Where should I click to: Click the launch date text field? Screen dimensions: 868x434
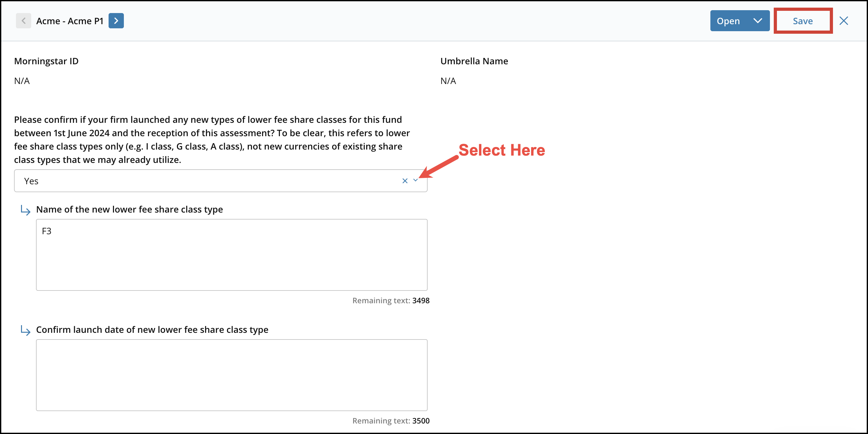coord(231,375)
